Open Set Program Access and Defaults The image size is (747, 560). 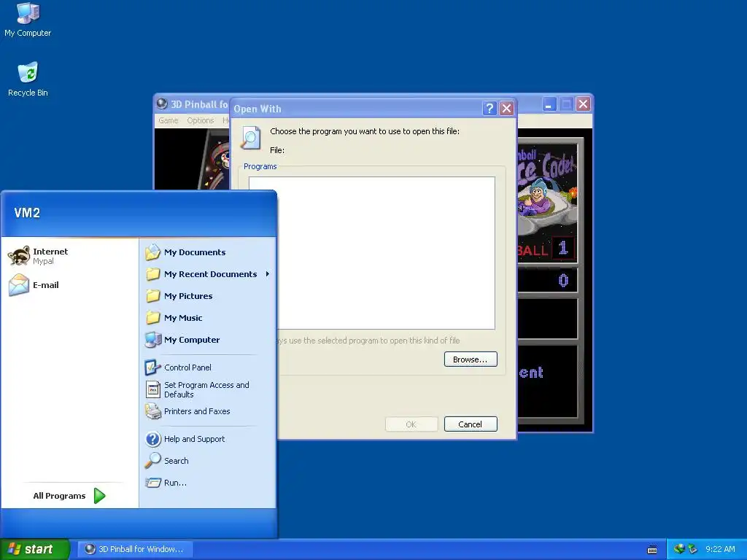[208, 389]
